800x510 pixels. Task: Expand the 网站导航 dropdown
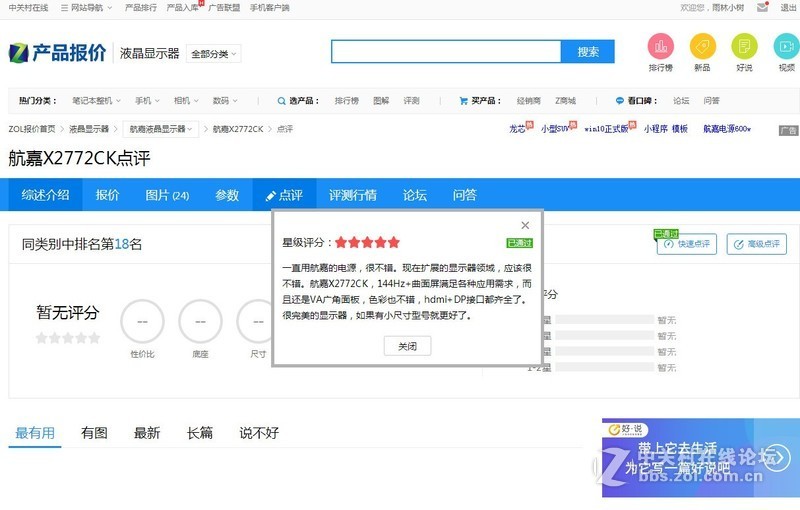click(86, 8)
